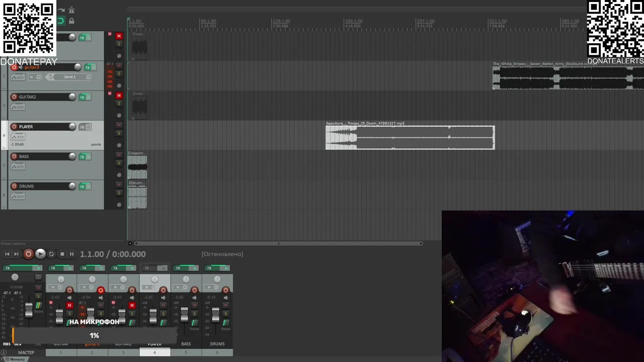Arm DRUMS track for recording in track list
Image resolution: width=644 pixels, height=362 pixels.
click(14, 186)
